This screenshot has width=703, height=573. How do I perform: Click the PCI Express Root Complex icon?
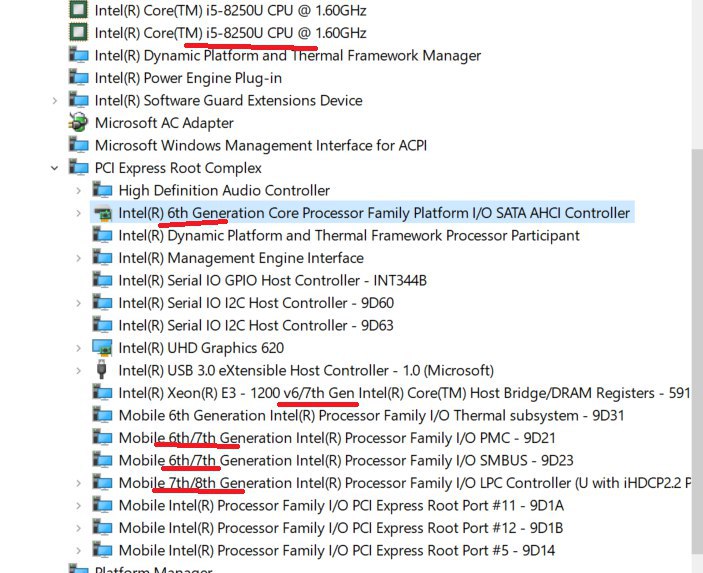78,168
